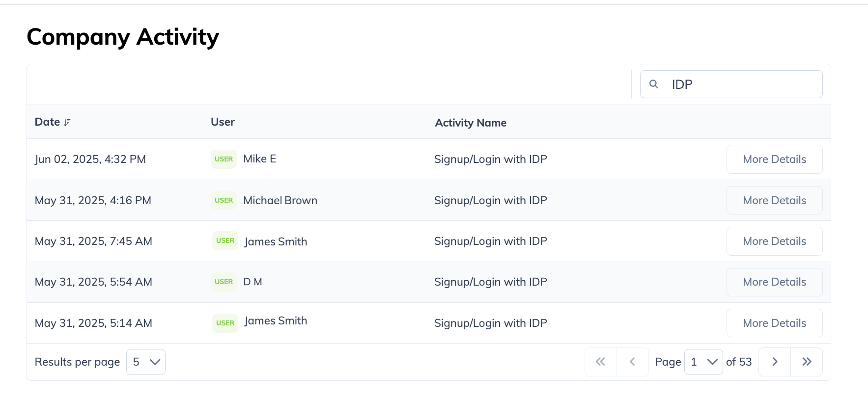Screen dimensions: 868x400
Task: Click the search magnifier icon
Action: coord(654,84)
